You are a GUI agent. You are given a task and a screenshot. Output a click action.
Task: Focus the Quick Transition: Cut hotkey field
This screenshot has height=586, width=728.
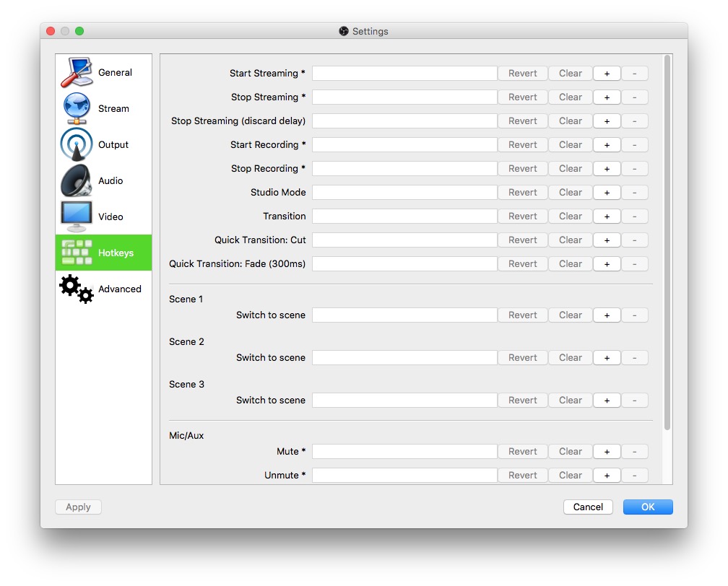[404, 240]
